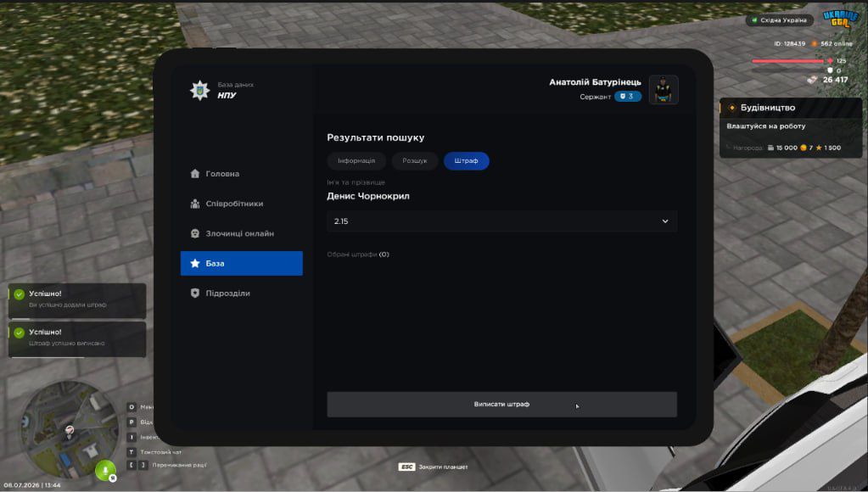This screenshot has width=868, height=492.
Task: Click the circular minimap
Action: point(70,430)
